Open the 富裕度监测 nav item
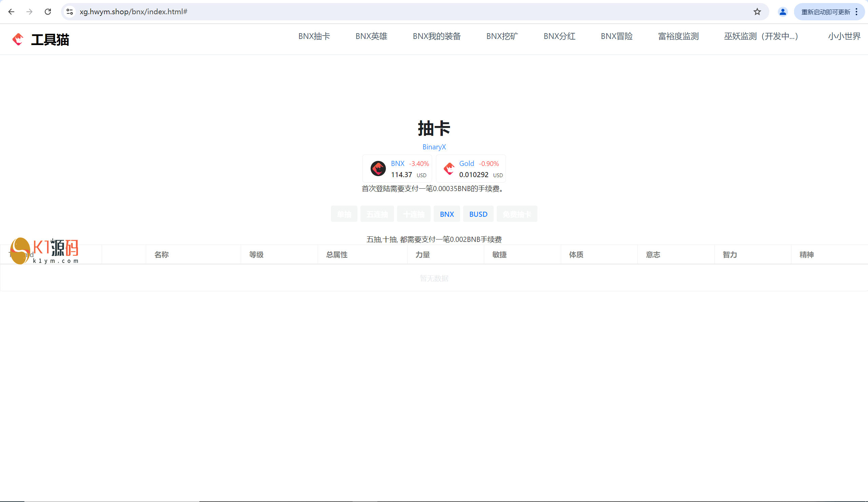Screen dimensions: 868x502 coord(678,36)
